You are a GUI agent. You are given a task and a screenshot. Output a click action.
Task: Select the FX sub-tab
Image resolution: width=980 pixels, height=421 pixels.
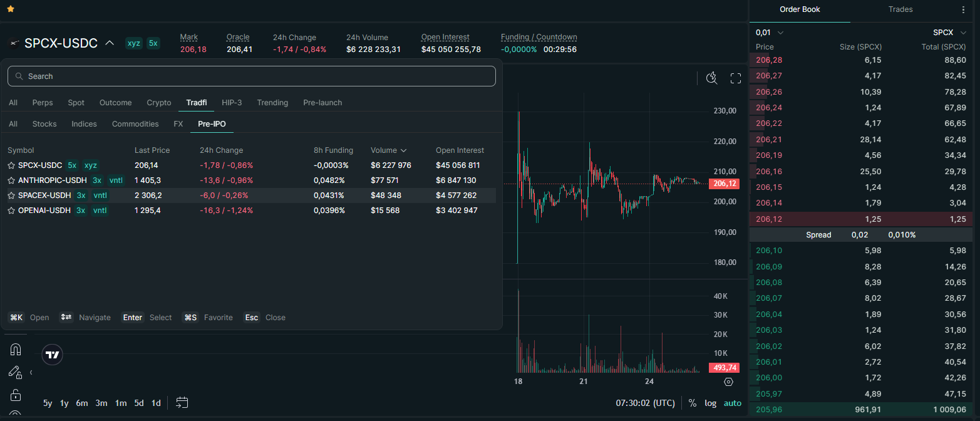(x=178, y=124)
